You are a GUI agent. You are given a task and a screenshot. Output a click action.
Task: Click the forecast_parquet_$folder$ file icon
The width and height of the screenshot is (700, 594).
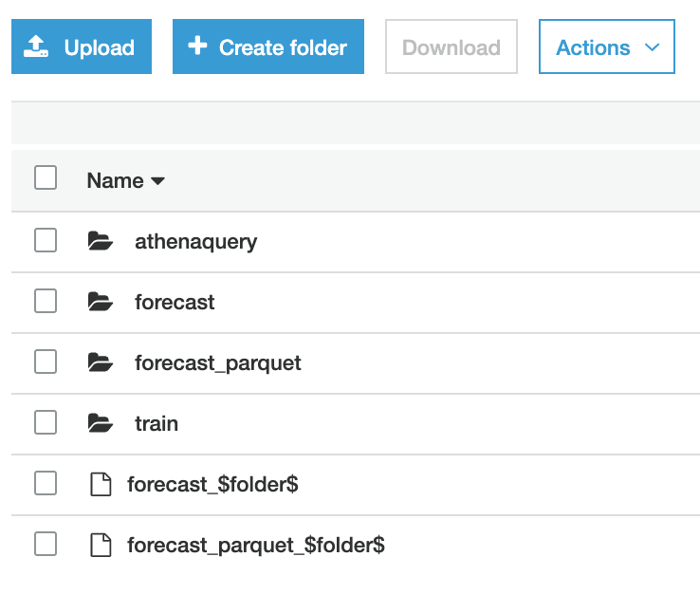pyautogui.click(x=100, y=546)
